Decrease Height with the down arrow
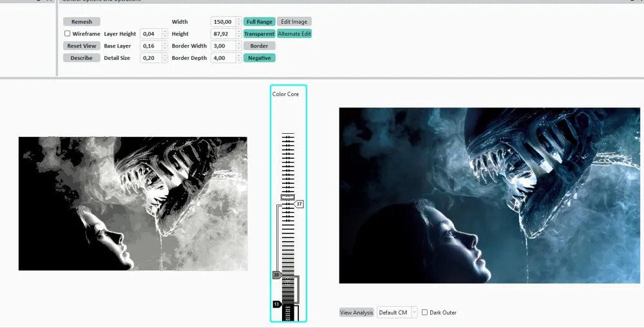644x328 pixels. click(239, 37)
